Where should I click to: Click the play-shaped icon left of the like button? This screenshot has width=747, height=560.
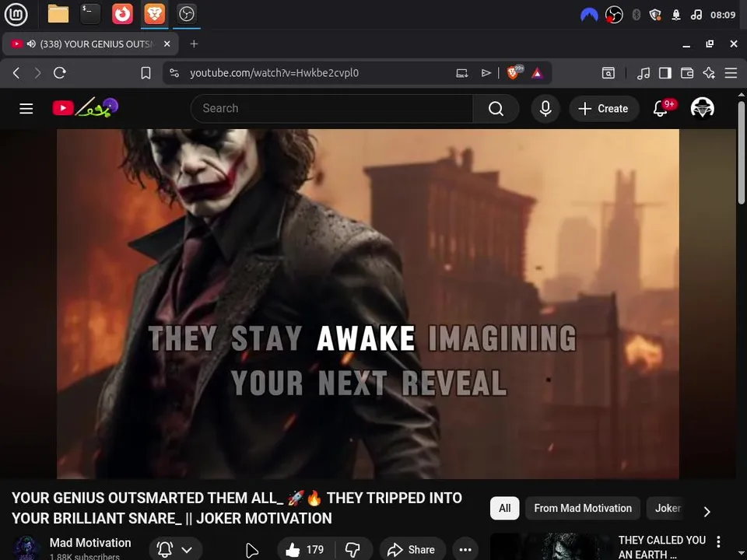coord(251,550)
